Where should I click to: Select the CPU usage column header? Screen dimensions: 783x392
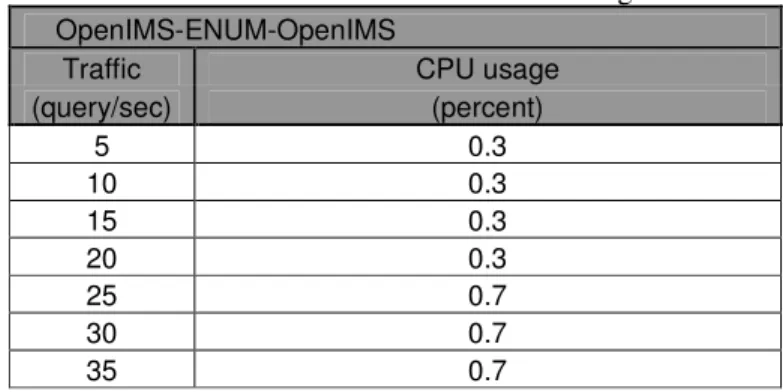click(487, 69)
